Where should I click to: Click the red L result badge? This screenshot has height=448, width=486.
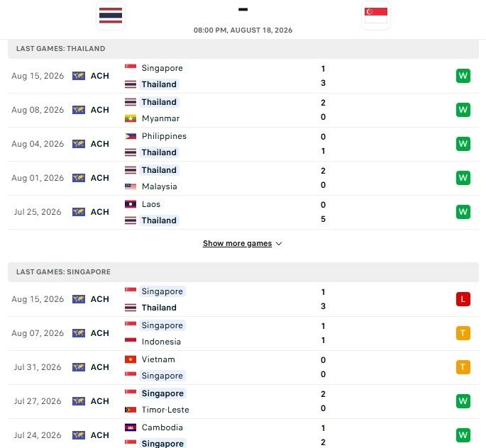463,299
